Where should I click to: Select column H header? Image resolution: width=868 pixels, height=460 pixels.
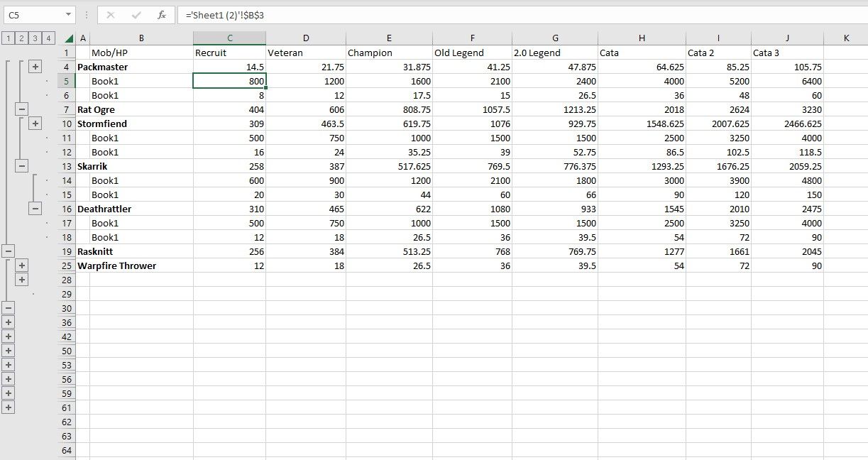click(642, 38)
